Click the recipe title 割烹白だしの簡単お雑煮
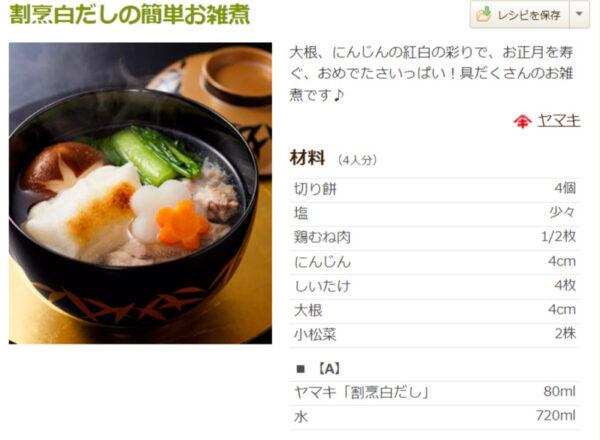The width and height of the screenshot is (600, 440). (129, 14)
